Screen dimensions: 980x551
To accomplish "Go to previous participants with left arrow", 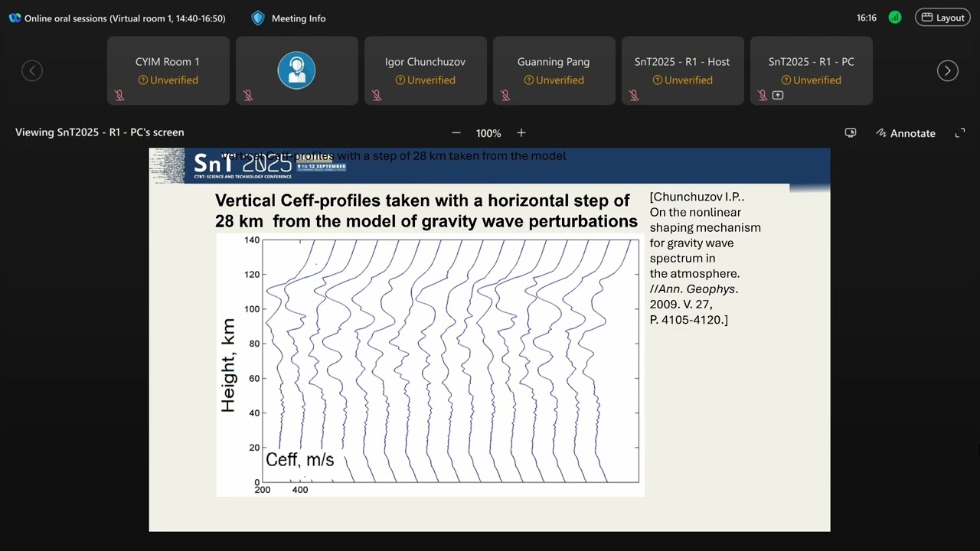I will point(32,70).
